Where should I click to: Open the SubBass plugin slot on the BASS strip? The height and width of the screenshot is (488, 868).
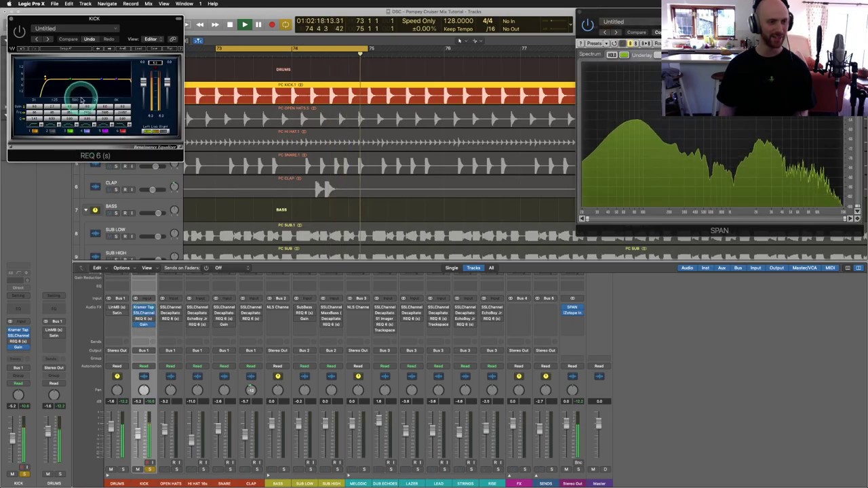[304, 308]
